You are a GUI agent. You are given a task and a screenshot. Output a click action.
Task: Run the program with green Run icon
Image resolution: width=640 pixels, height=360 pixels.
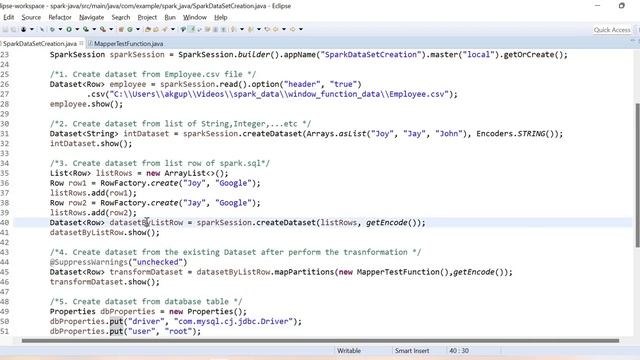69,29
